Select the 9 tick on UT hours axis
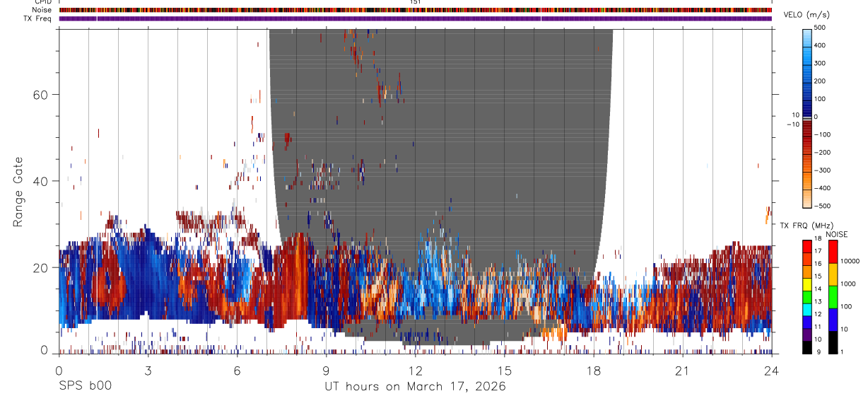This screenshot has width=868, height=401. pos(326,371)
